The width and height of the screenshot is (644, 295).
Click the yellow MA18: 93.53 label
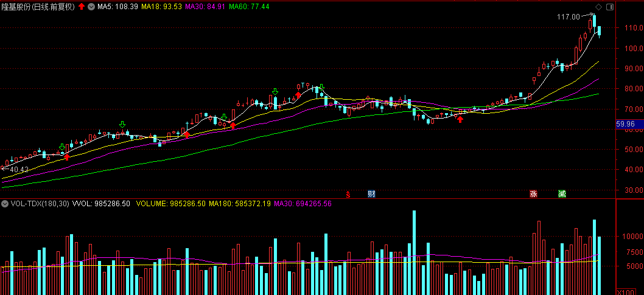161,7
